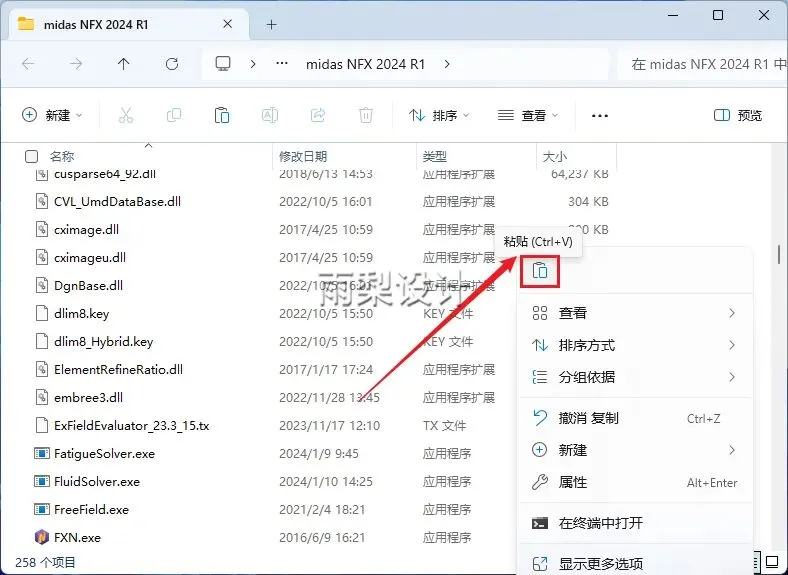
Task: Click the Share icon in toolbar
Action: [318, 115]
